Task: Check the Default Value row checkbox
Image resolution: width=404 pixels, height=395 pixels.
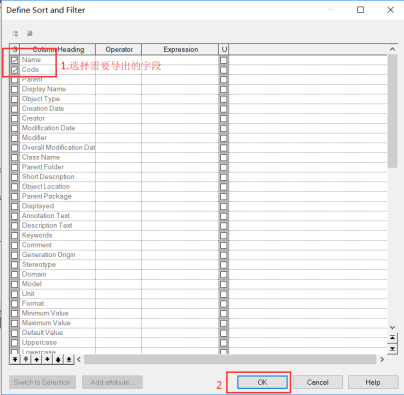Action: pos(15,333)
